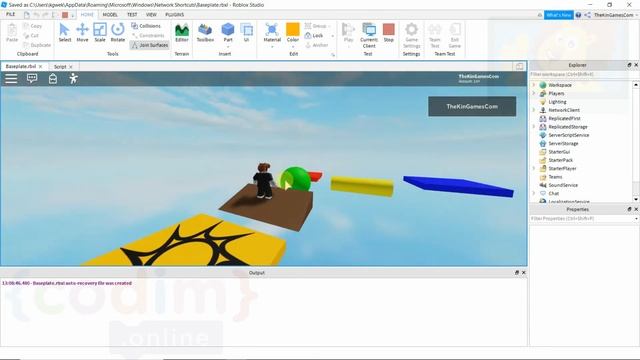Screen dimensions: 640x360
Task: Expand the Players node
Action: pos(533,93)
